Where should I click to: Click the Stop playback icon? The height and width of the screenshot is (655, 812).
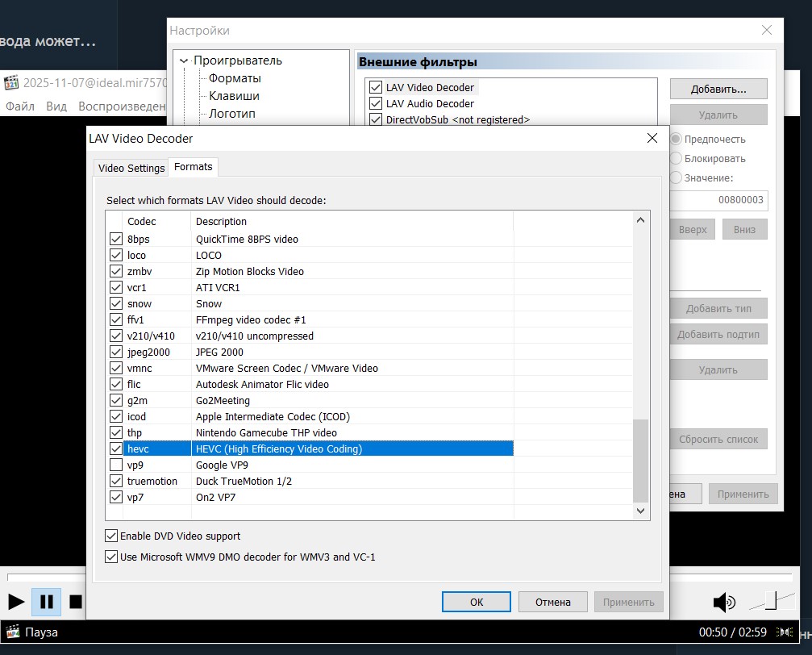pos(76,602)
